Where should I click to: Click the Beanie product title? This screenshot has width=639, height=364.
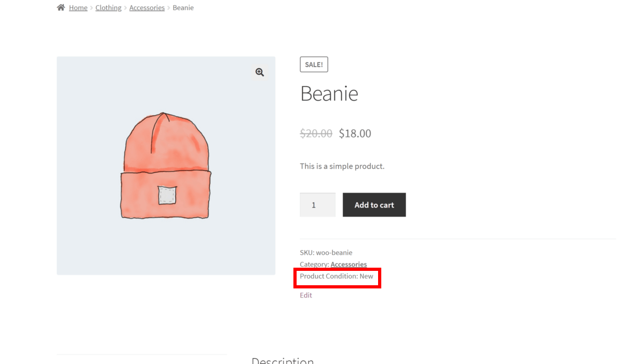[x=329, y=93]
